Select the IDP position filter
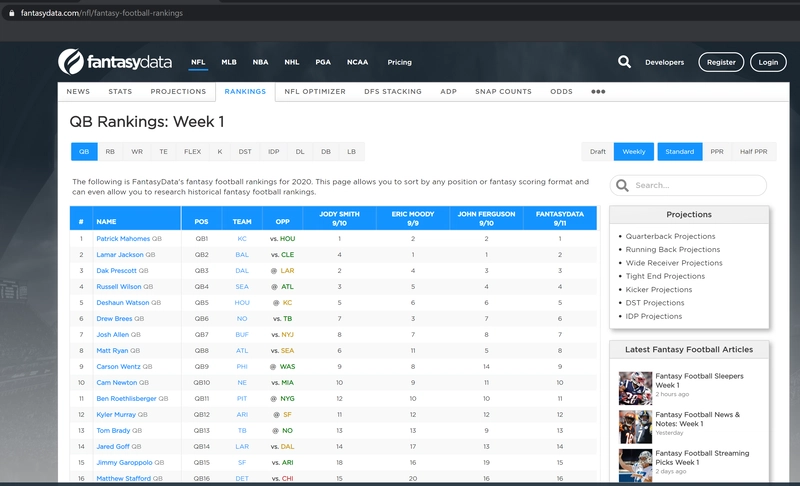 point(273,151)
